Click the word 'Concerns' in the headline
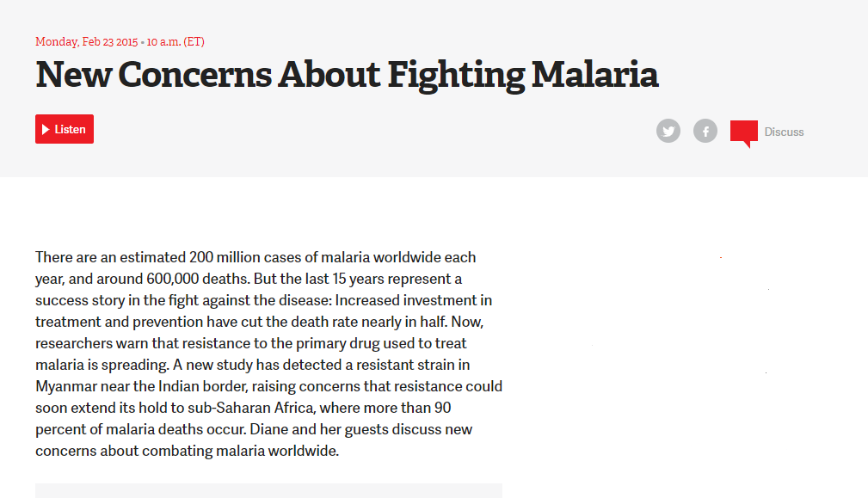This screenshot has height=498, width=868. [195, 75]
